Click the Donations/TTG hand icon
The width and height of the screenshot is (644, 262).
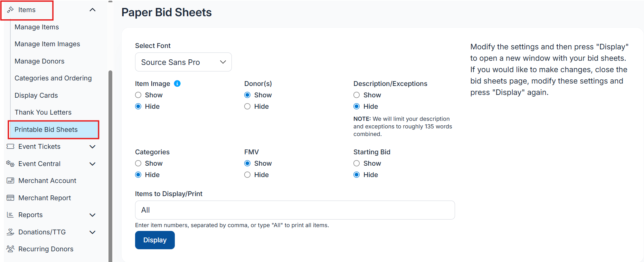[x=11, y=232]
